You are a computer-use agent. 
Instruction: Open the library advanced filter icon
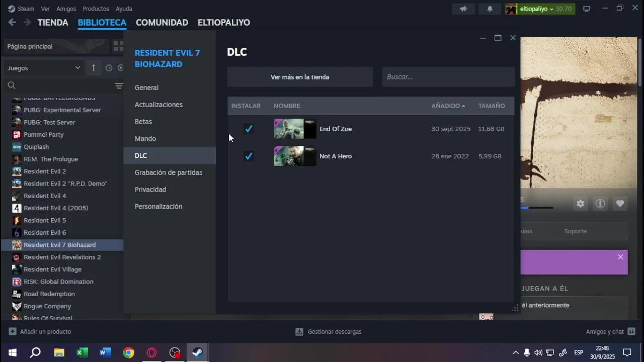click(119, 86)
